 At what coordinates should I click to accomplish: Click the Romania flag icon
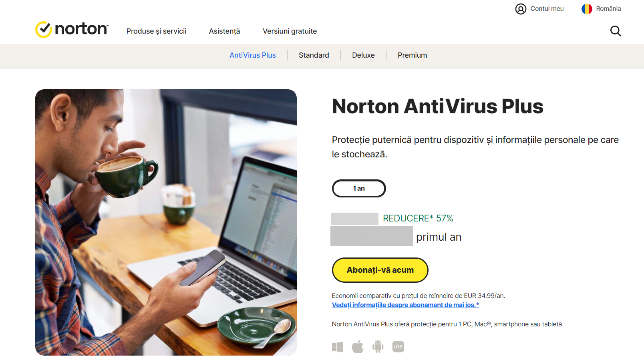click(587, 9)
